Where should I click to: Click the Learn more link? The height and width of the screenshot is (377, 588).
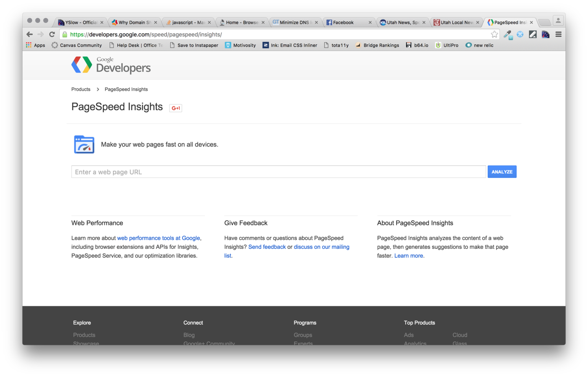click(408, 256)
